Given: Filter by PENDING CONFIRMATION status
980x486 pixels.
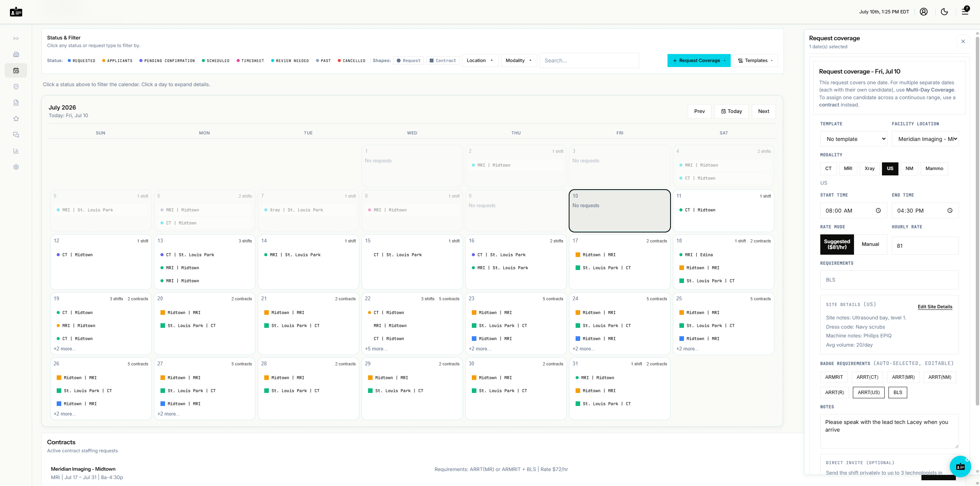Looking at the screenshot, I should [167, 61].
